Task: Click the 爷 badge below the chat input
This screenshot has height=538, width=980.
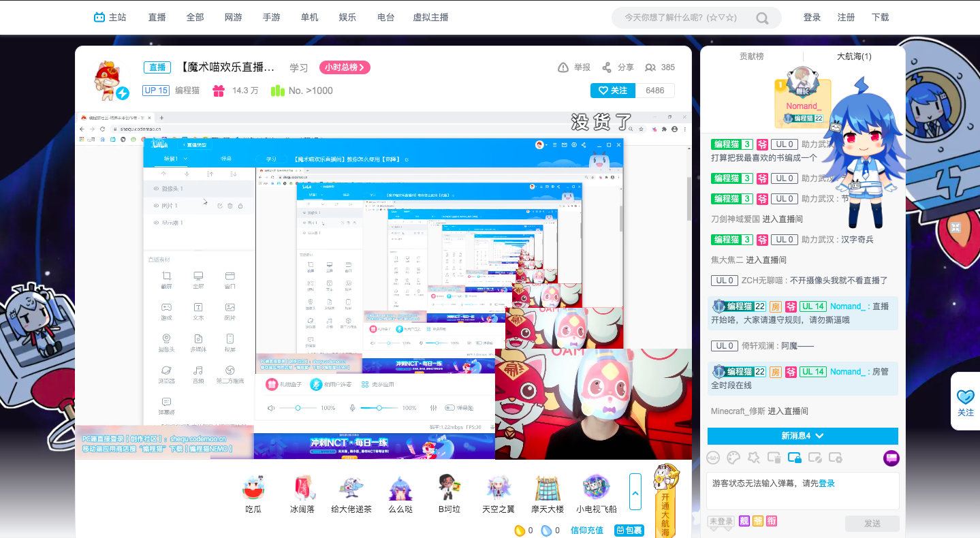Action: tap(758, 521)
